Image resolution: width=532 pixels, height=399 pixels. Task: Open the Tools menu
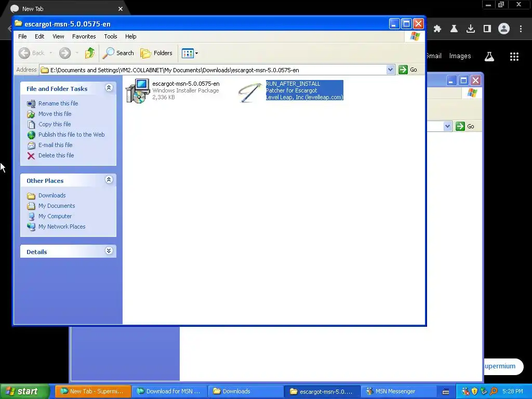pyautogui.click(x=111, y=36)
